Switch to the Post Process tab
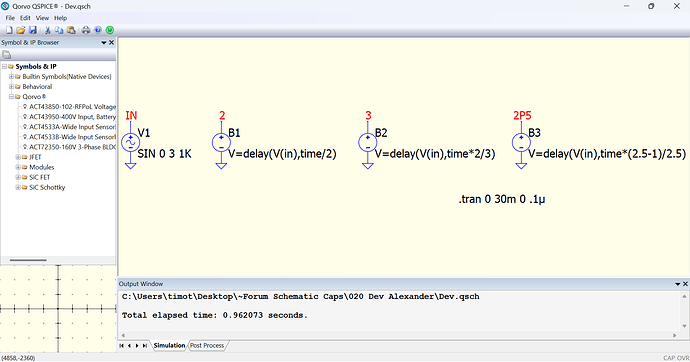The height and width of the screenshot is (362, 690). click(x=207, y=346)
